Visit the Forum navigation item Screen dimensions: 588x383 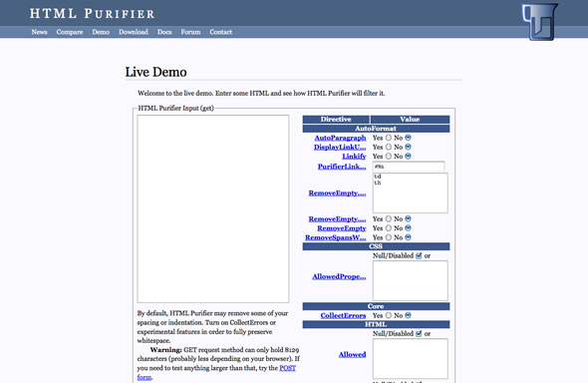point(190,32)
